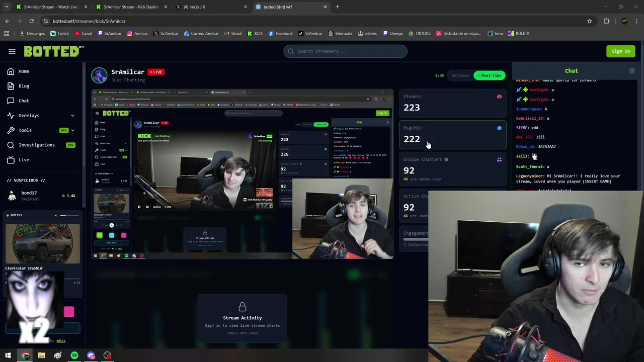
Task: Open the TIKTOKS bookmark
Action: pyautogui.click(x=419, y=34)
